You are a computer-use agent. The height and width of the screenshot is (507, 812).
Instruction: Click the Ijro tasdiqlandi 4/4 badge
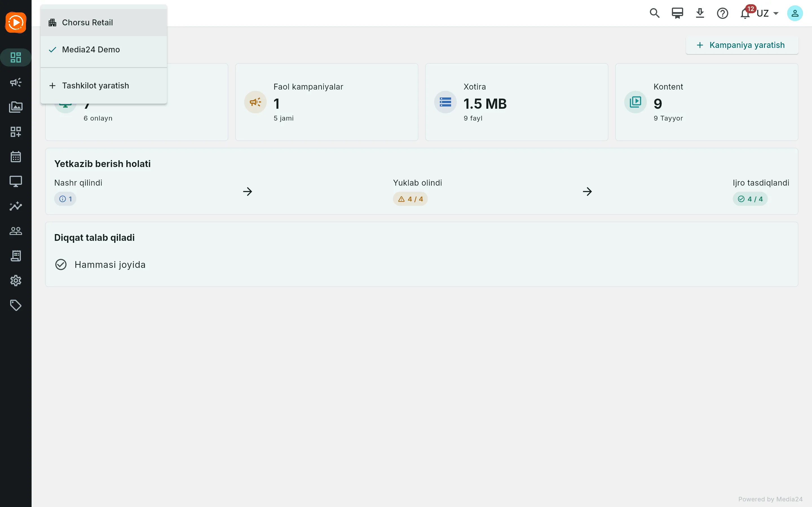(x=750, y=199)
